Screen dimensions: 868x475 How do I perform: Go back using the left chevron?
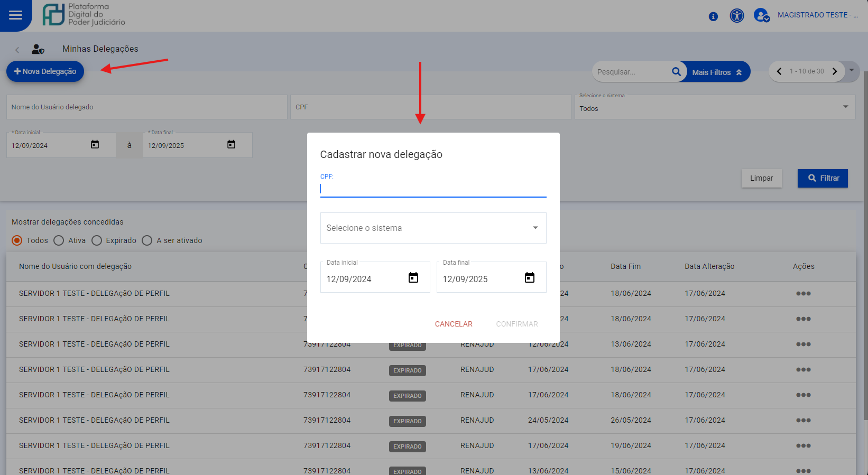[17, 50]
